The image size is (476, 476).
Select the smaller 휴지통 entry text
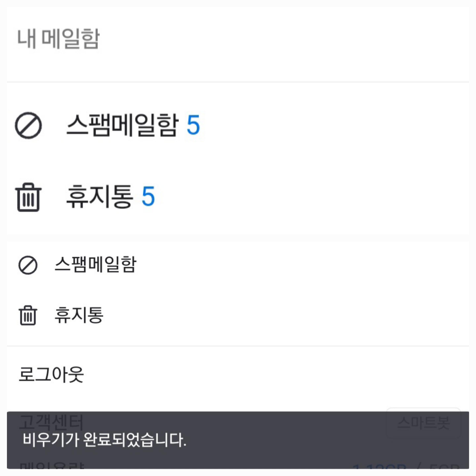pos(79,315)
